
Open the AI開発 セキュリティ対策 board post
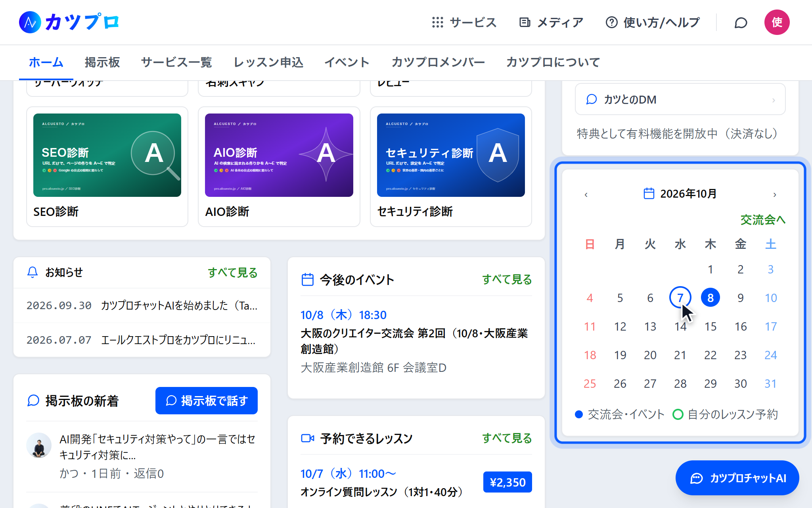coord(142,456)
